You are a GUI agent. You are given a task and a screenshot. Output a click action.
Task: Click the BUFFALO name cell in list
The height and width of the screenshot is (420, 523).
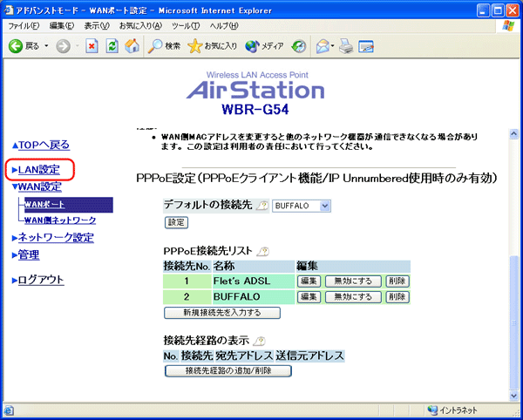coord(254,296)
